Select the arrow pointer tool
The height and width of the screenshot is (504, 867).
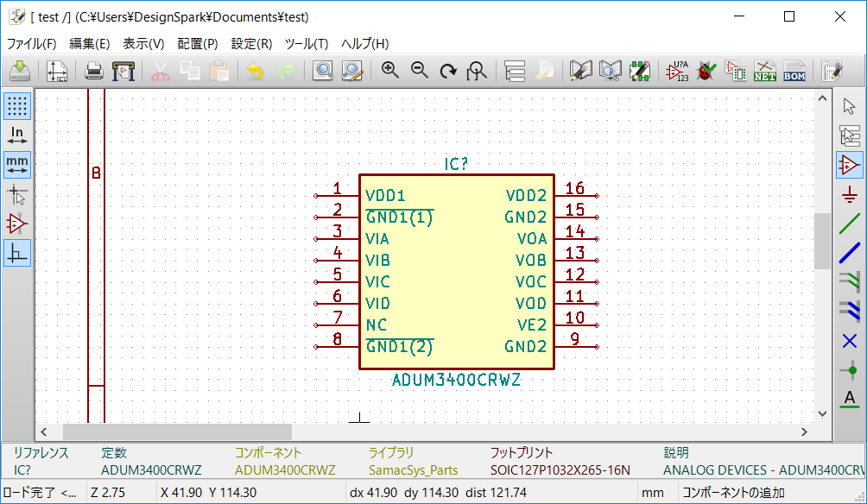click(x=850, y=106)
